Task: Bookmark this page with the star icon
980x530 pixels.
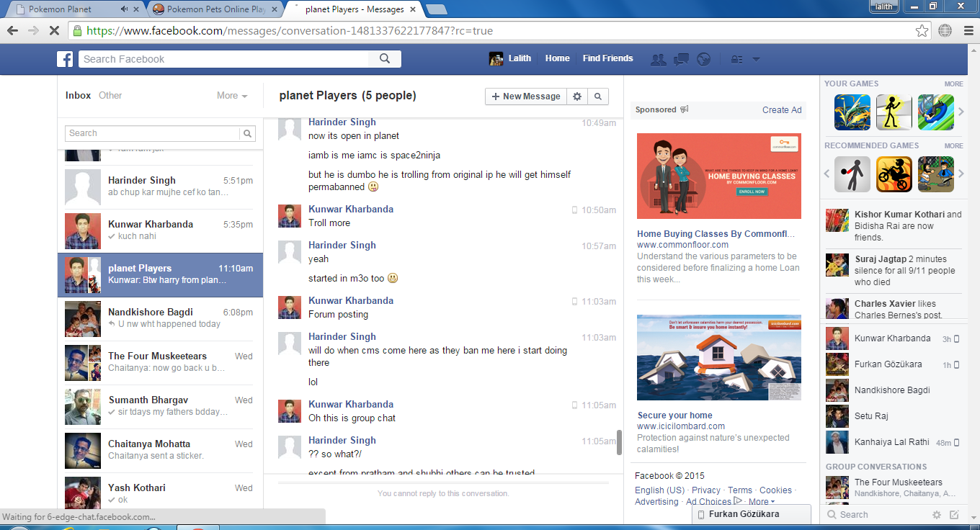Action: 922,31
